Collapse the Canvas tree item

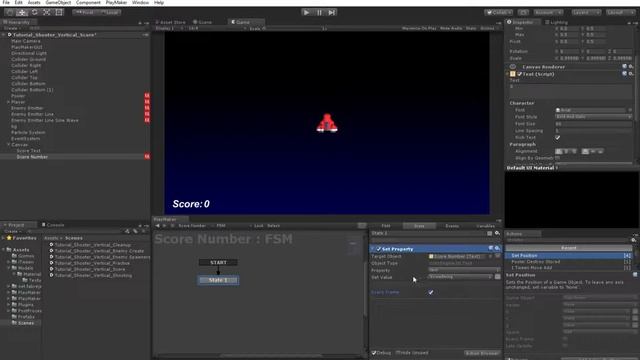click(8, 144)
